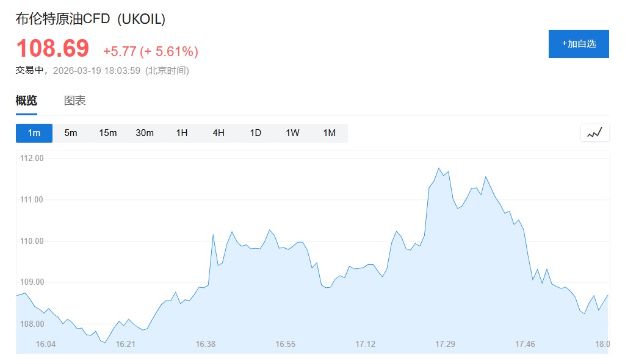Click the +5.77 (+5.61%) change text
Screen dimensions: 625x364
click(x=150, y=51)
